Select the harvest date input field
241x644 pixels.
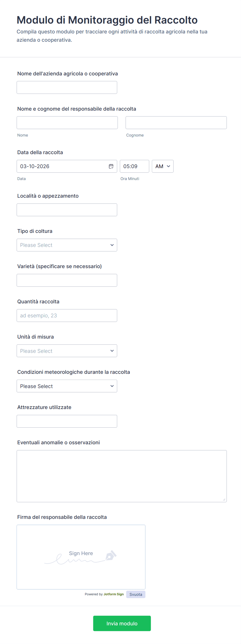[62, 166]
